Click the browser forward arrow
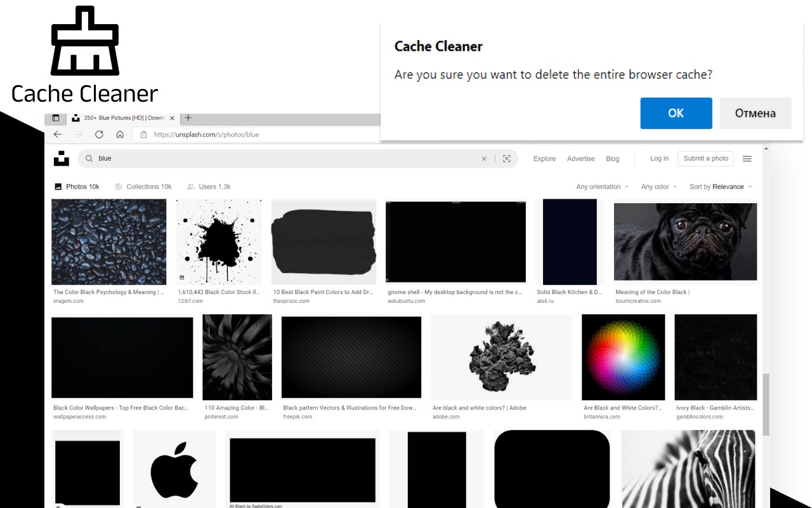This screenshot has width=812, height=508. pos(79,135)
